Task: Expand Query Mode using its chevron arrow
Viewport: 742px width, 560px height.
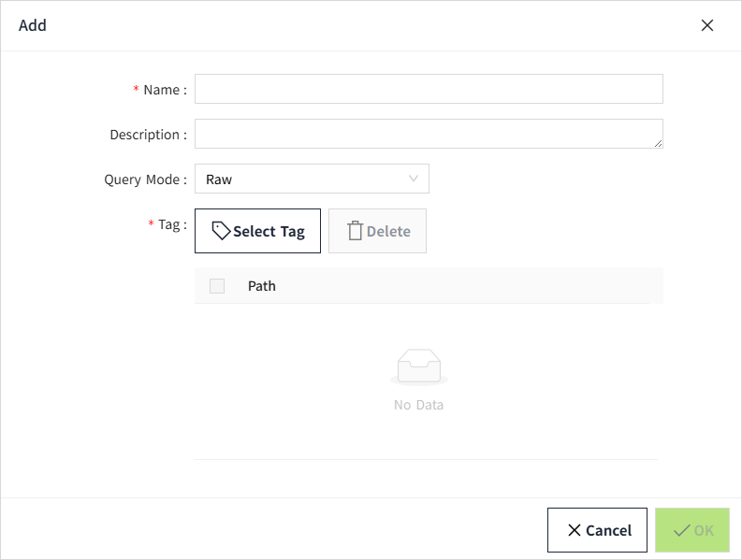Action: click(414, 179)
